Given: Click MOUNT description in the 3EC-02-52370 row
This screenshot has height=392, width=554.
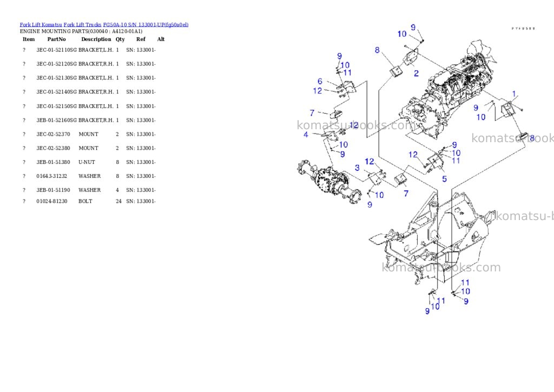Looking at the screenshot, I should (88, 134).
